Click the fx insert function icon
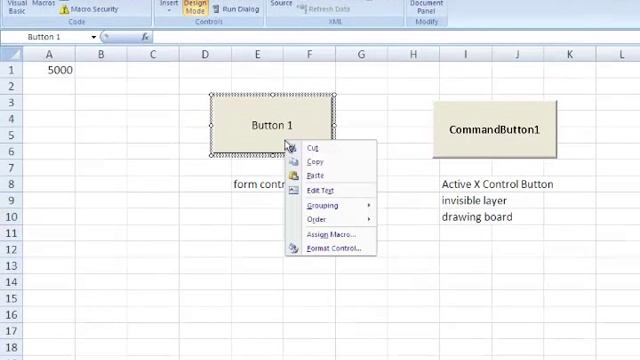The height and width of the screenshot is (360, 640). [145, 37]
